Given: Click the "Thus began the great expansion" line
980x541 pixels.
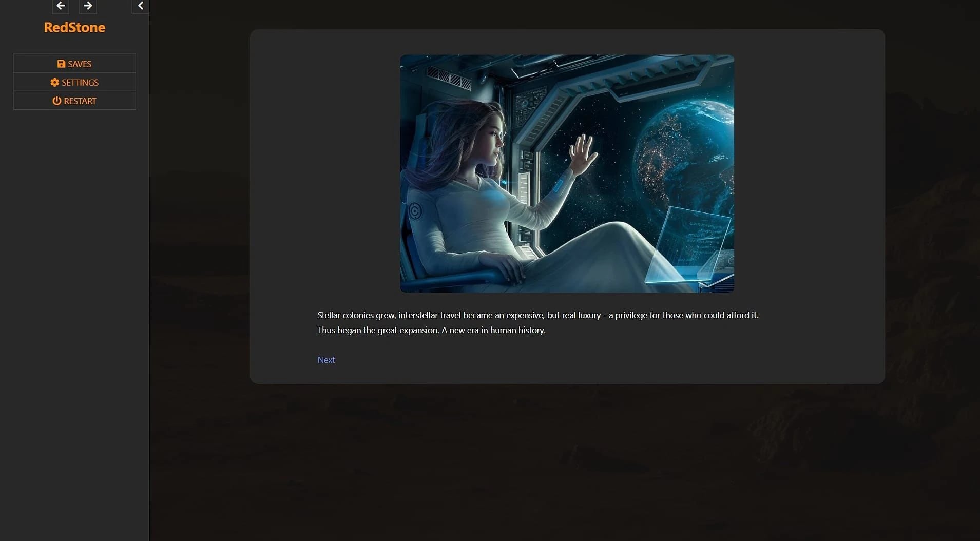Looking at the screenshot, I should pos(431,330).
